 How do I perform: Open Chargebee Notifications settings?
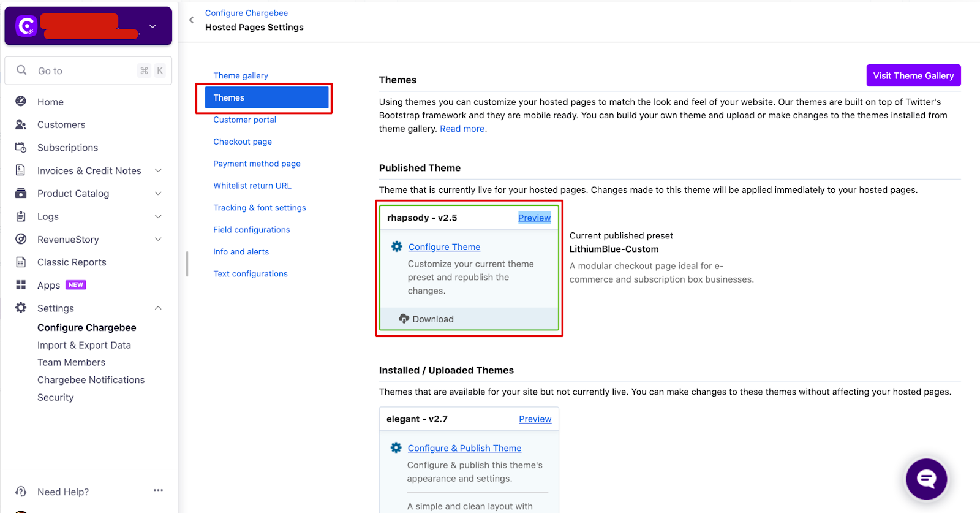tap(91, 380)
